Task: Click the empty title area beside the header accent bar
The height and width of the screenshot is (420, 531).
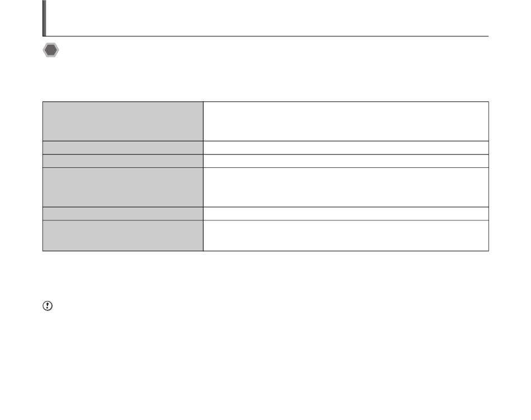Action: tap(267, 17)
